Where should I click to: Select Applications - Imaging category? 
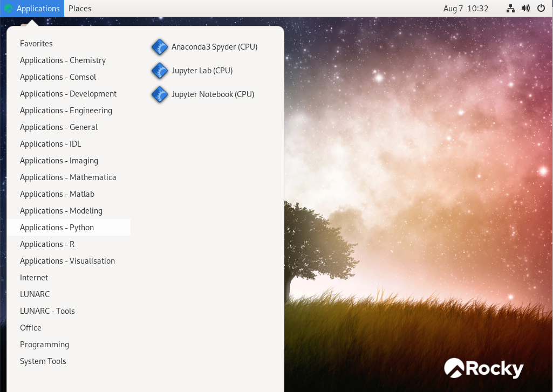click(69, 161)
